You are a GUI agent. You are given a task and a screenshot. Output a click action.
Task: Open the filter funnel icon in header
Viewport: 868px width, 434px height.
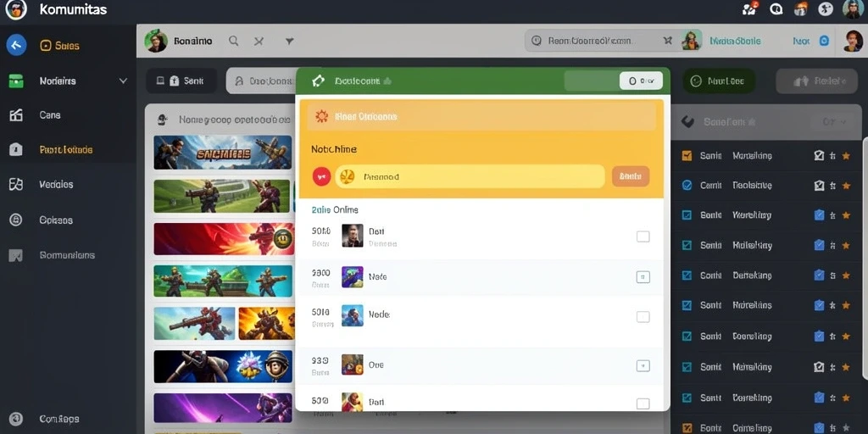289,41
